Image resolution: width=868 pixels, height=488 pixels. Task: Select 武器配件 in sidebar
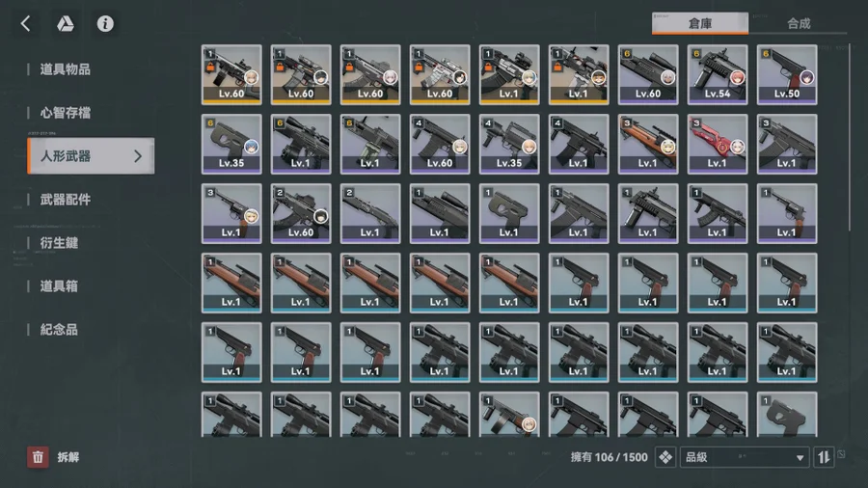pos(65,200)
